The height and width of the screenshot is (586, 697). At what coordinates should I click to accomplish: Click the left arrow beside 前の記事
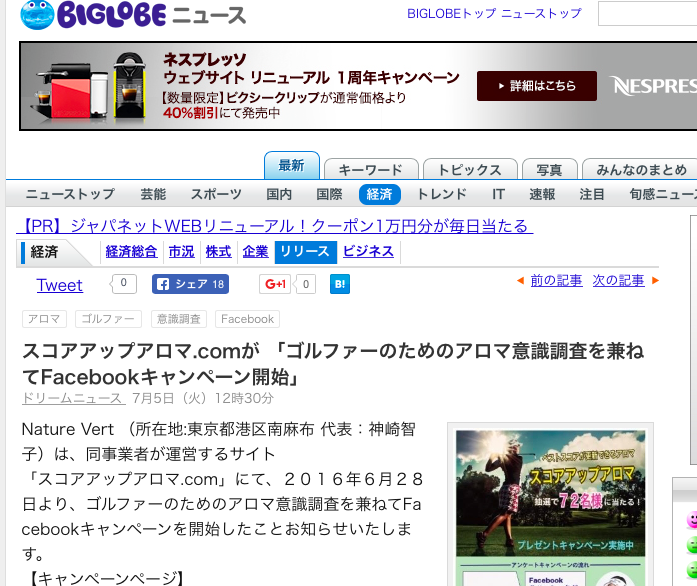(520, 281)
